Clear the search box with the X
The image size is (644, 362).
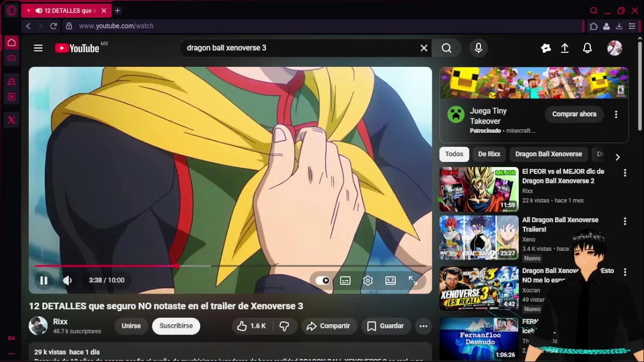pos(424,48)
